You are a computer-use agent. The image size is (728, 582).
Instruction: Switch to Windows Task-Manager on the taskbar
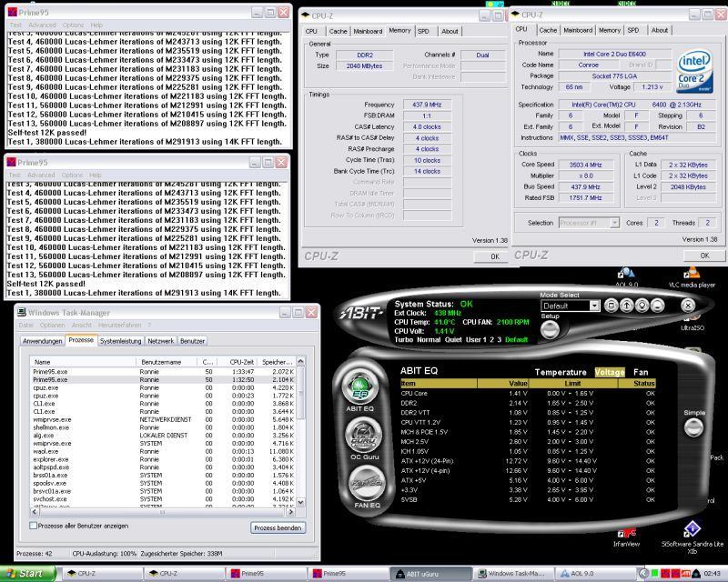point(514,574)
